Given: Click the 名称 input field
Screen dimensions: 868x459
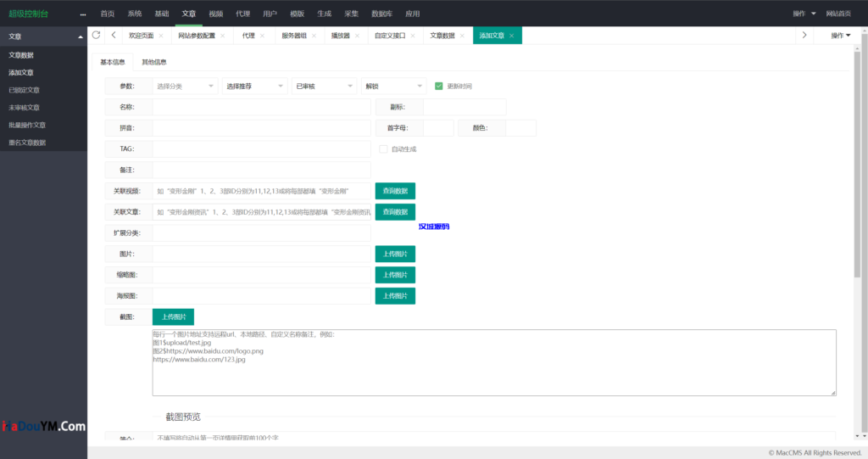Looking at the screenshot, I should [261, 107].
